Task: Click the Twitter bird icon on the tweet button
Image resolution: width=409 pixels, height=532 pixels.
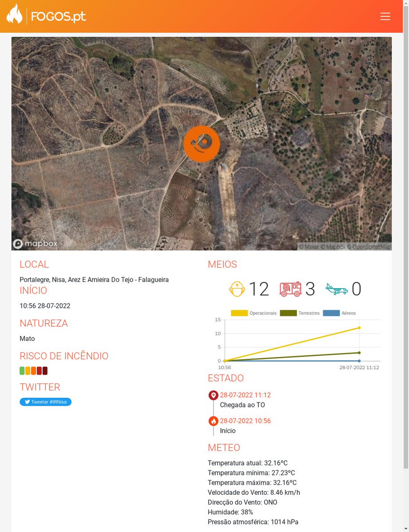Action: pos(27,402)
